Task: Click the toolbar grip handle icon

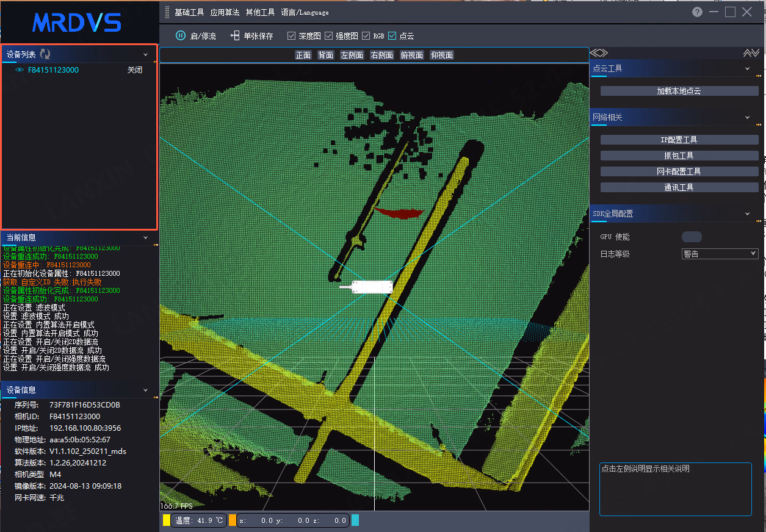Action: (x=167, y=12)
